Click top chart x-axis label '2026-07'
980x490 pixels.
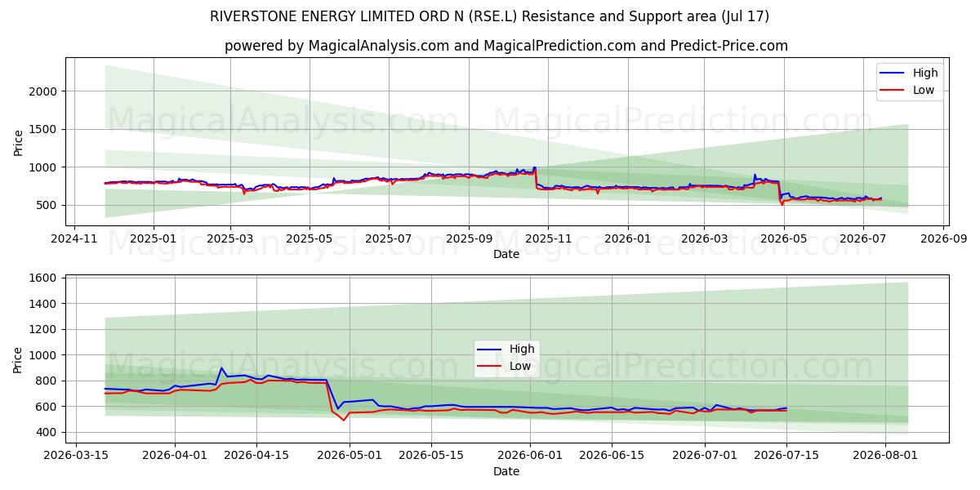tap(862, 238)
